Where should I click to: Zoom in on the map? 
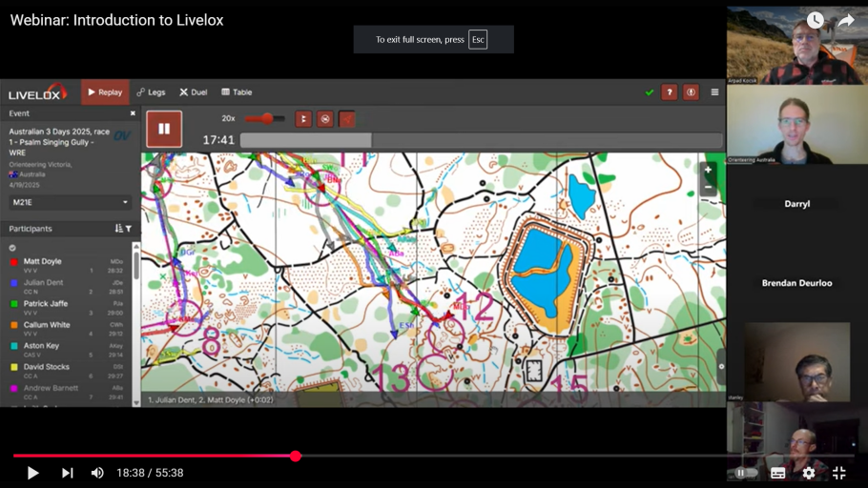(708, 170)
